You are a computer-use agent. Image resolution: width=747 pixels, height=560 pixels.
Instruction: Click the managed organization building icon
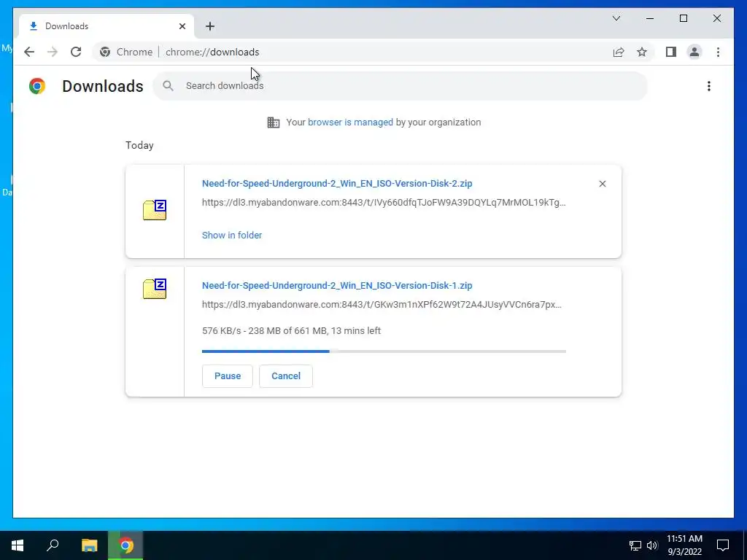point(274,122)
